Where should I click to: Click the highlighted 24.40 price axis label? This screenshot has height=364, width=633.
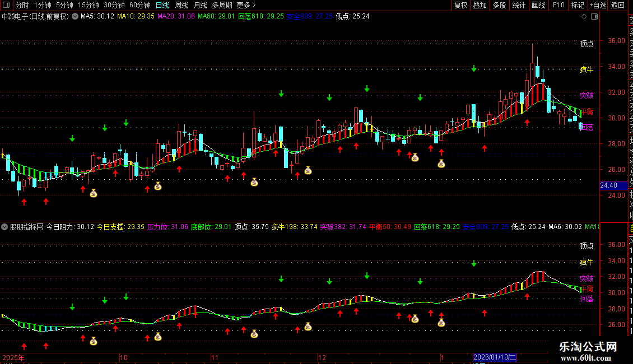coord(613,185)
